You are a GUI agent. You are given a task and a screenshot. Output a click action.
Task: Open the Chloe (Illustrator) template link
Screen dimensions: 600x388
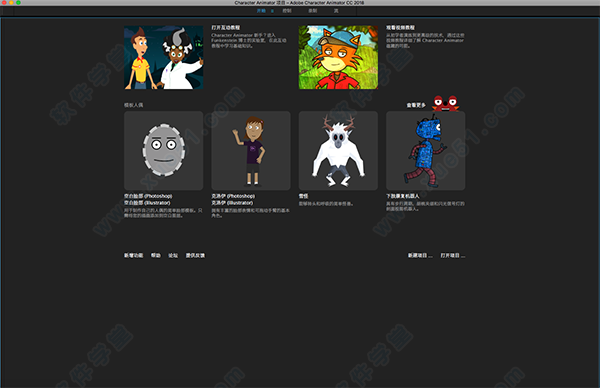[x=232, y=203]
